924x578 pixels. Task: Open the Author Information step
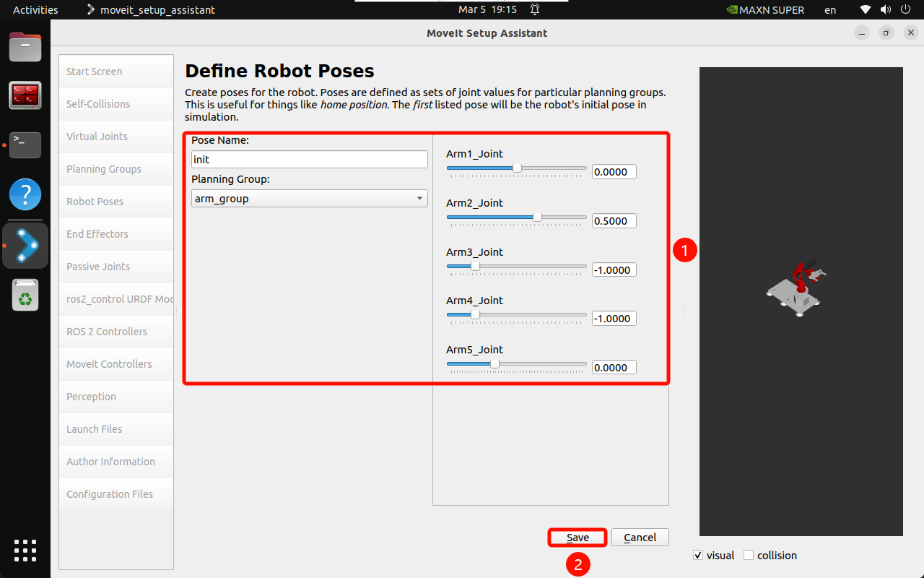pyautogui.click(x=116, y=462)
